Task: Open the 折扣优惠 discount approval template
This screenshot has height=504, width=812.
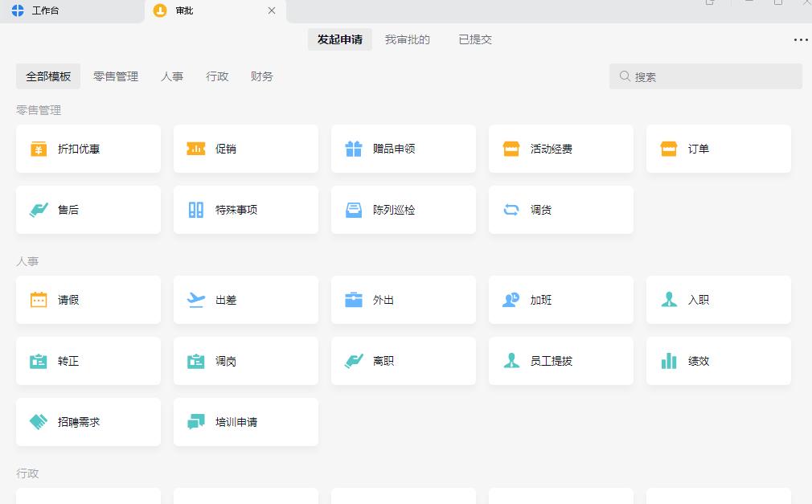Action: 88,149
